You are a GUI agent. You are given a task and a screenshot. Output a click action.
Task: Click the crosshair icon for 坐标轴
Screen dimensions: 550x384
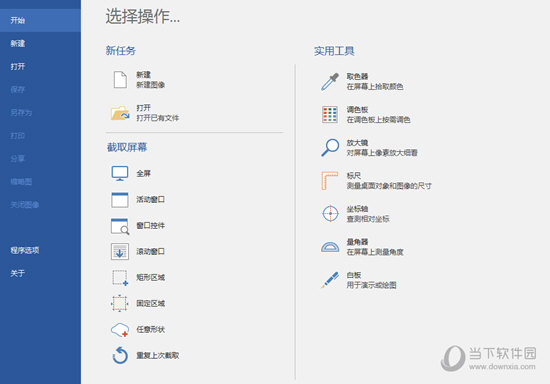[x=330, y=214]
